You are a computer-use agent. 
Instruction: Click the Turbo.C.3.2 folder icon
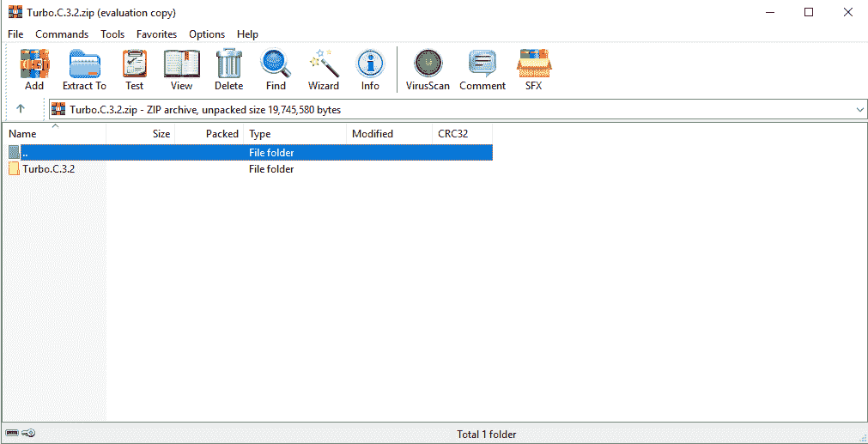tap(15, 169)
